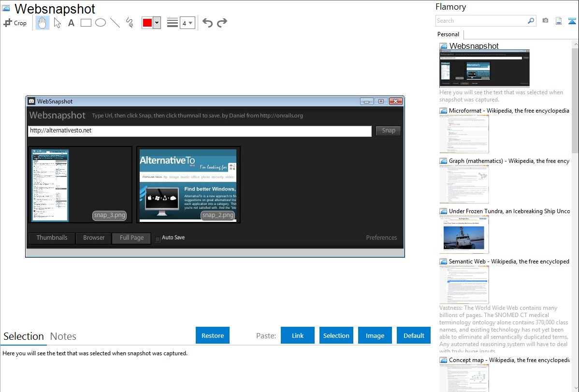Click the page document icon
The height and width of the screenshot is (392, 579).
559,21
